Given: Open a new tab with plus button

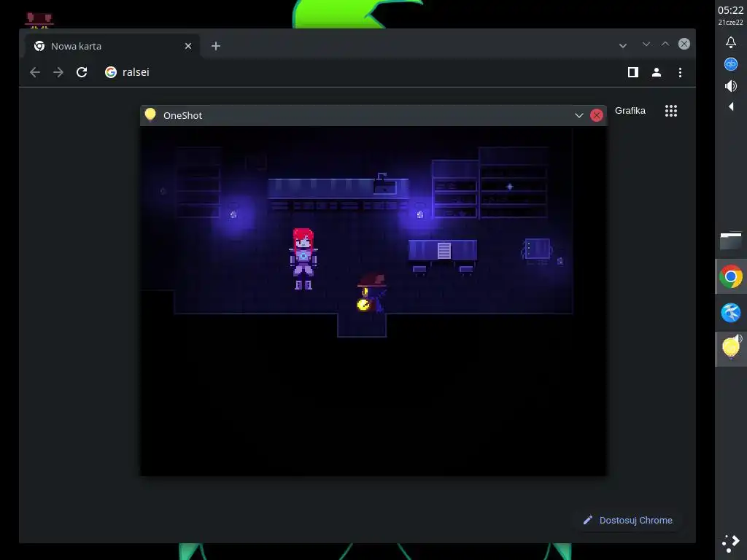Looking at the screenshot, I should [x=216, y=46].
